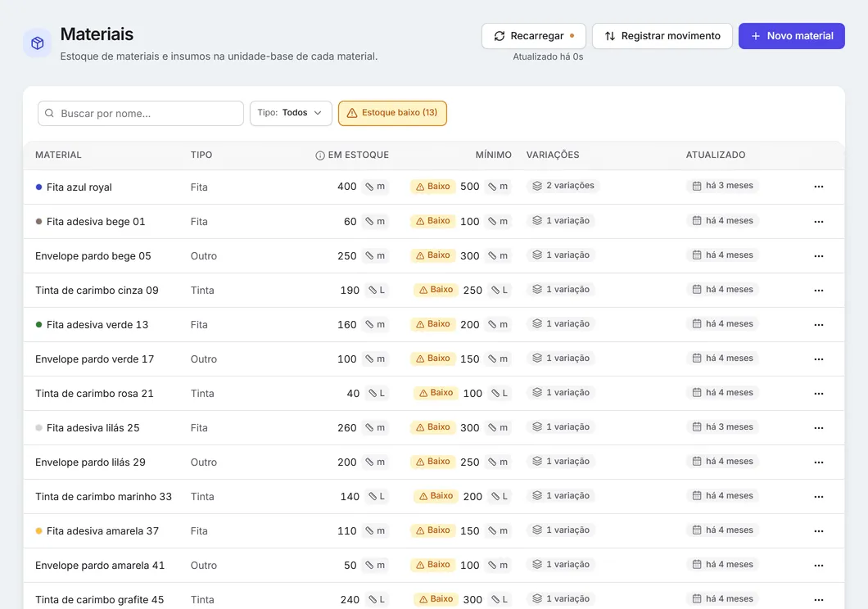Click the MÍNIMO column header

[x=493, y=155]
